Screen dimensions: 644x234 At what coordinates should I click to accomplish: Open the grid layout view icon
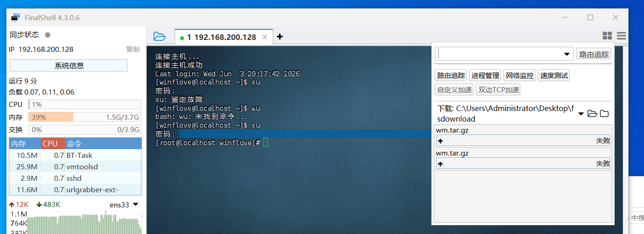607,36
